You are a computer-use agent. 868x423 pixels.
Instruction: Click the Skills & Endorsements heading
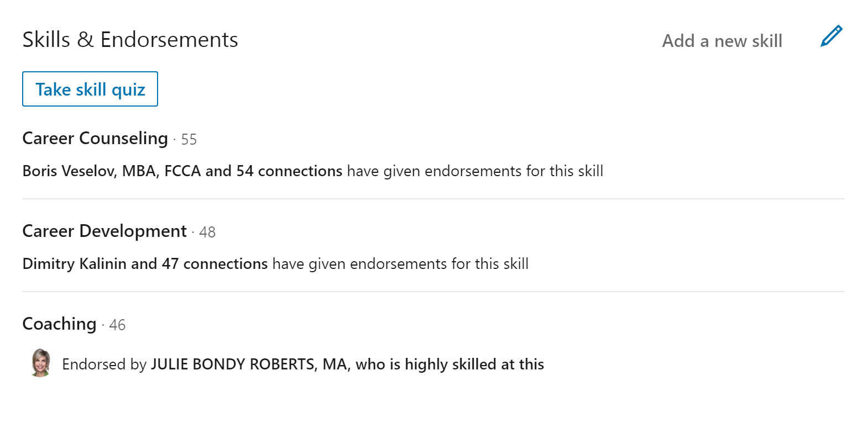(x=130, y=40)
